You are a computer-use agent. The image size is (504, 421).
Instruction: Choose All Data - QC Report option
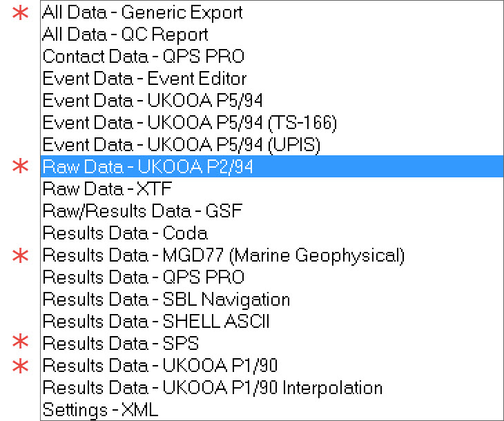point(125,35)
